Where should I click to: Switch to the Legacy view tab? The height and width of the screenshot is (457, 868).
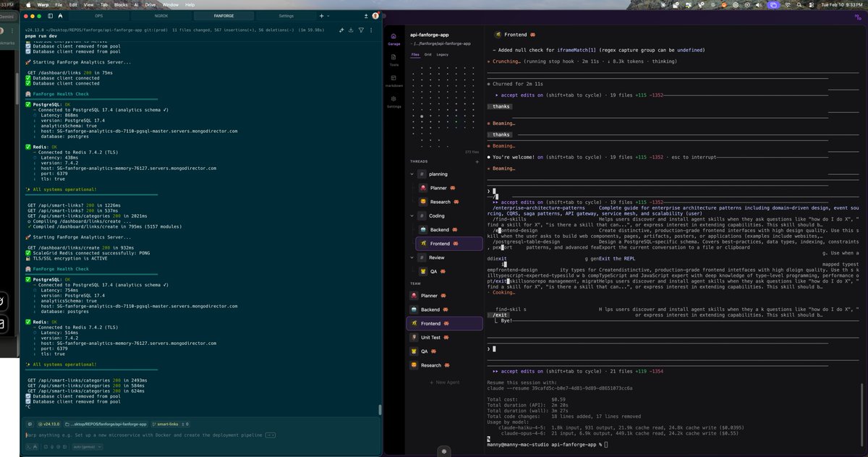tap(442, 54)
